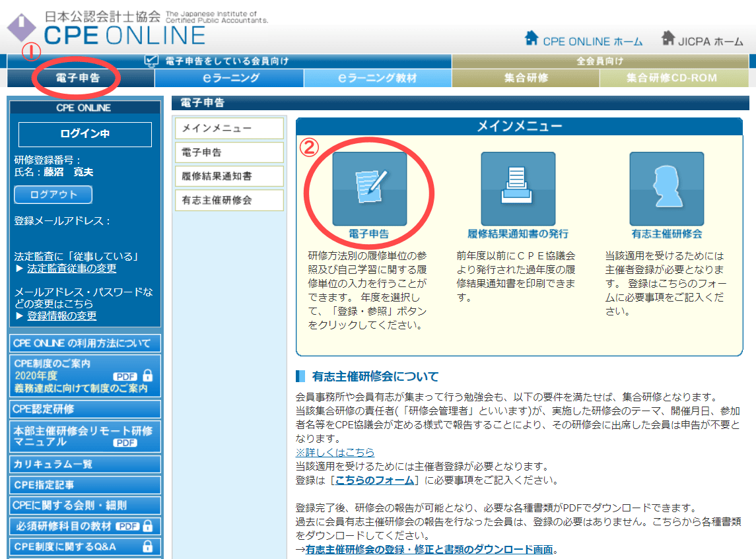Click PDF badge on 必須研修科目の教材
This screenshot has width=756, height=559.
coord(127,526)
